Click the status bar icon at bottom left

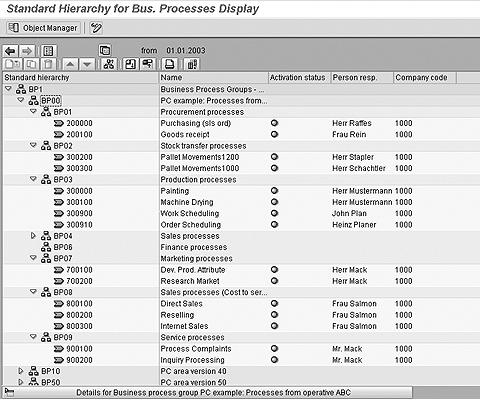[9, 392]
